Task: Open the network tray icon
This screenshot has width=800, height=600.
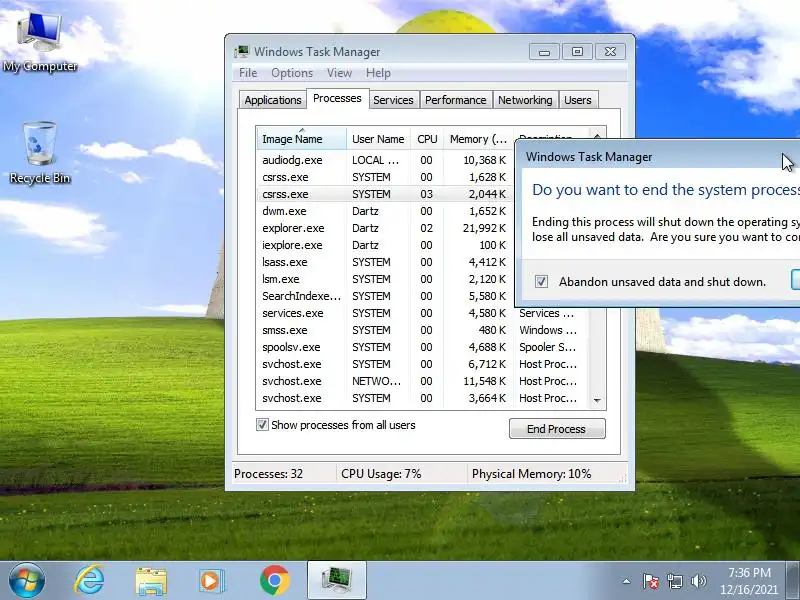Action: [674, 581]
